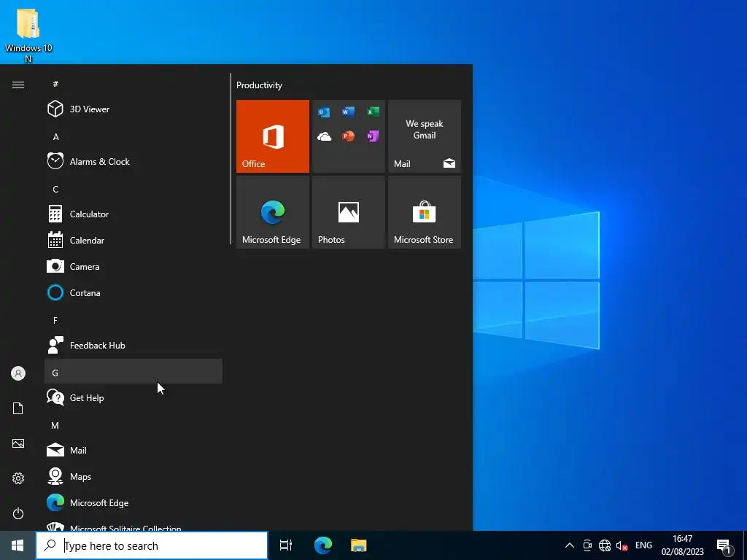Jump to letter index via '#' header

[133, 84]
